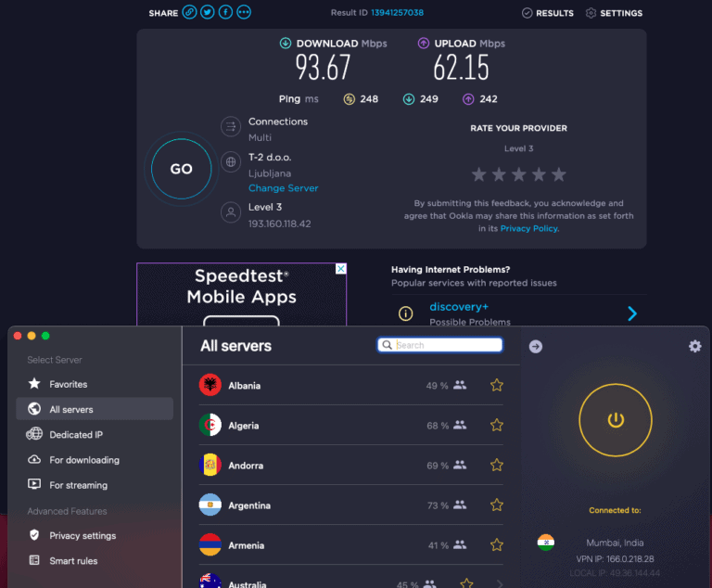The image size is (712, 588).
Task: Open For downloading server list
Action: (95, 460)
